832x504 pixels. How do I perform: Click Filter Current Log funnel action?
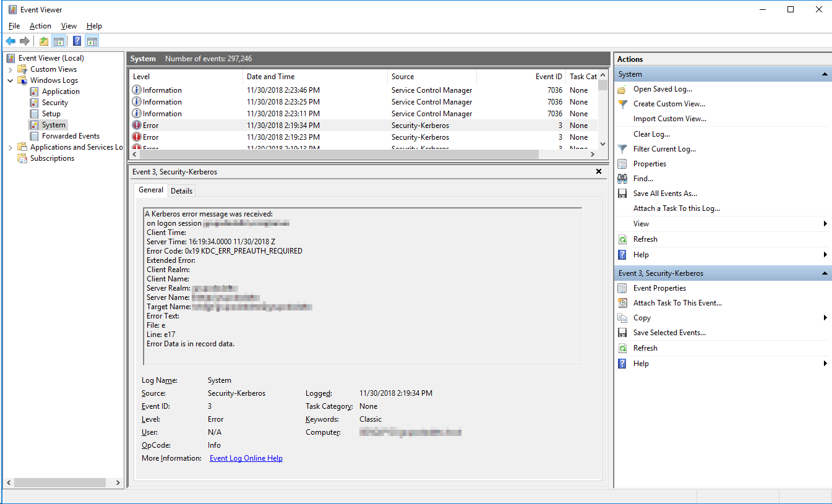coord(664,149)
